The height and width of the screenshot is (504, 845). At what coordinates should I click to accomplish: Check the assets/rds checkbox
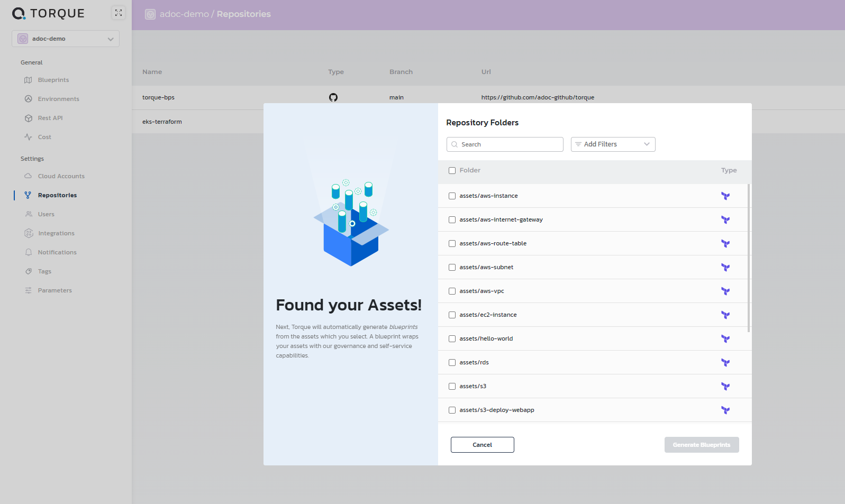tap(452, 362)
